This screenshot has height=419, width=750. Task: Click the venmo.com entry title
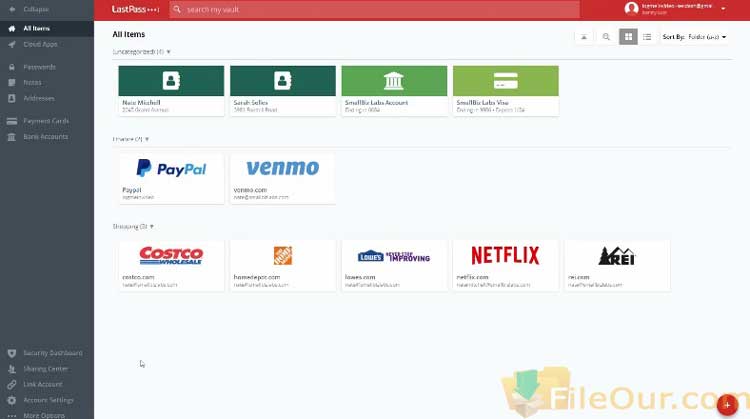250,190
